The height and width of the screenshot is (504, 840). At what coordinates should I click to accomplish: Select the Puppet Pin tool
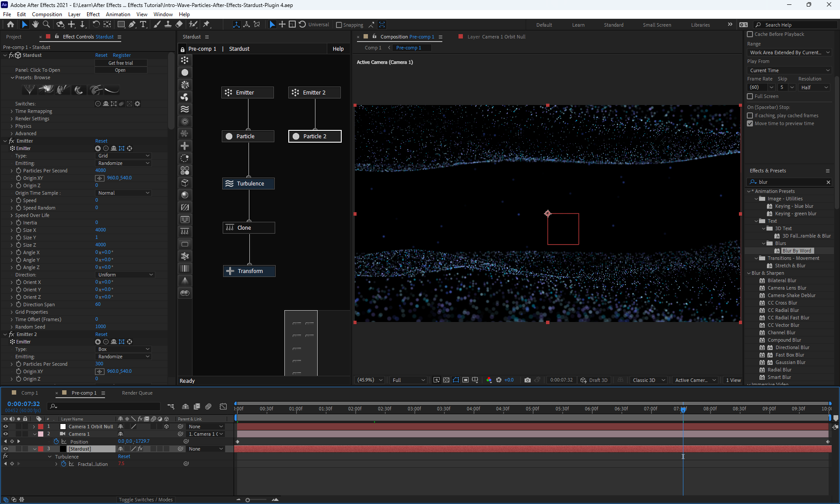coord(206,24)
